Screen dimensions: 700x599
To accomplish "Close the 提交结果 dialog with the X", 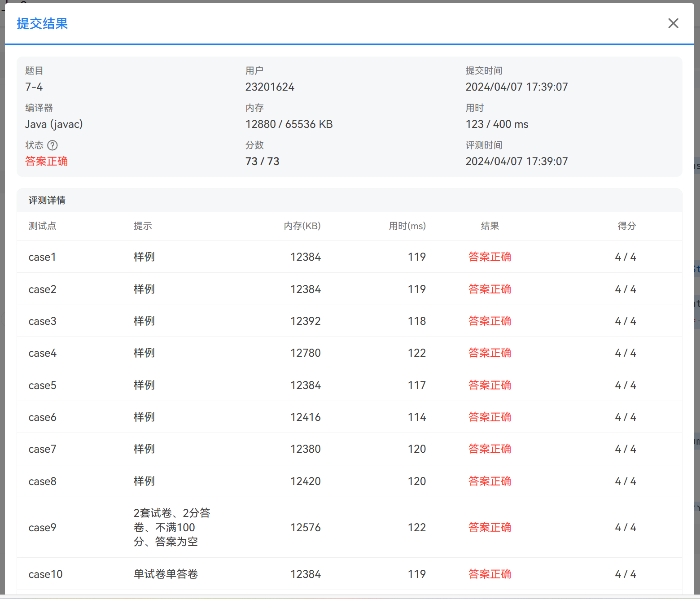I will pos(673,23).
